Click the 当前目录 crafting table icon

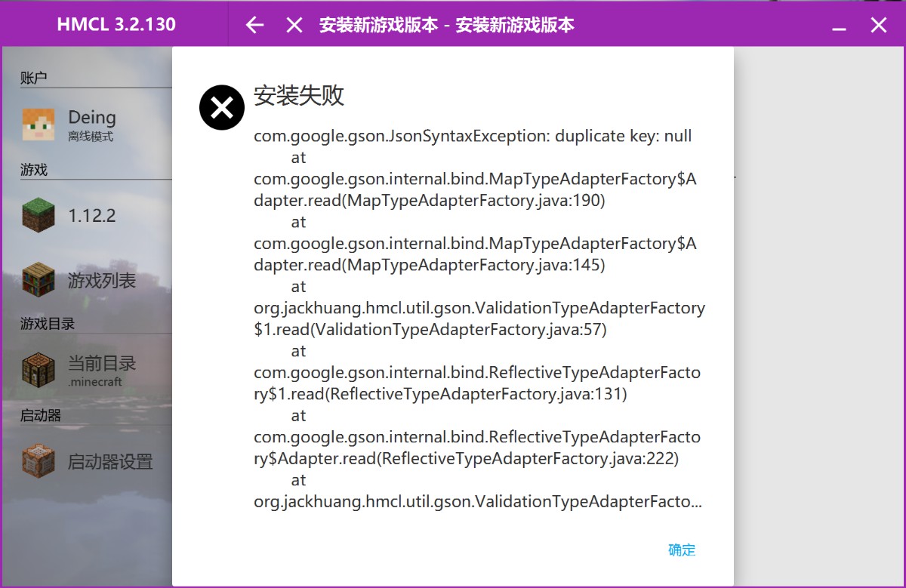click(39, 370)
